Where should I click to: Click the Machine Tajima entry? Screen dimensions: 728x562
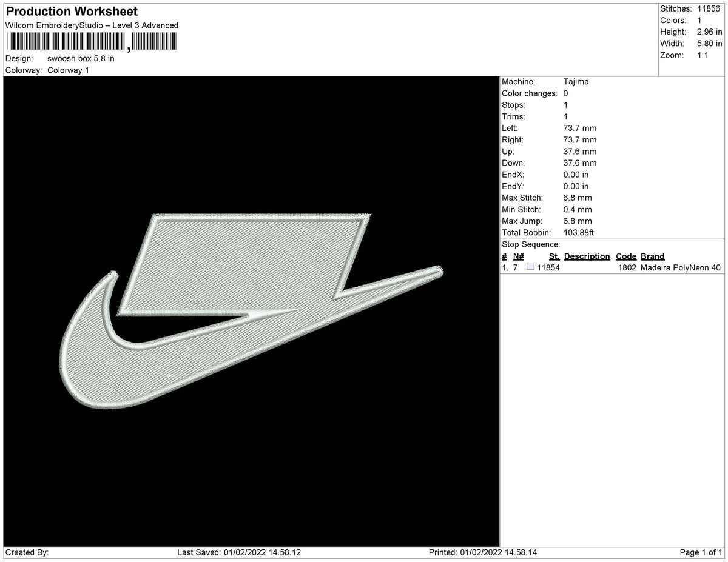click(576, 81)
